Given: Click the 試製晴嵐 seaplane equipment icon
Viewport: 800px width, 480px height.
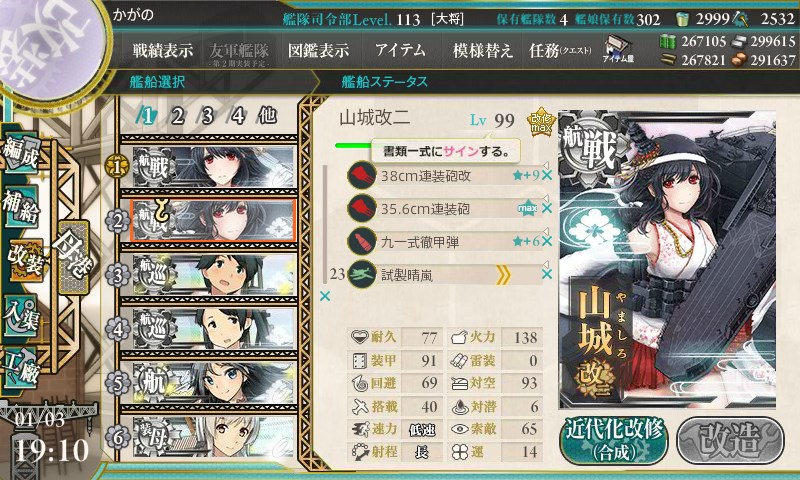Looking at the screenshot, I should click(362, 275).
